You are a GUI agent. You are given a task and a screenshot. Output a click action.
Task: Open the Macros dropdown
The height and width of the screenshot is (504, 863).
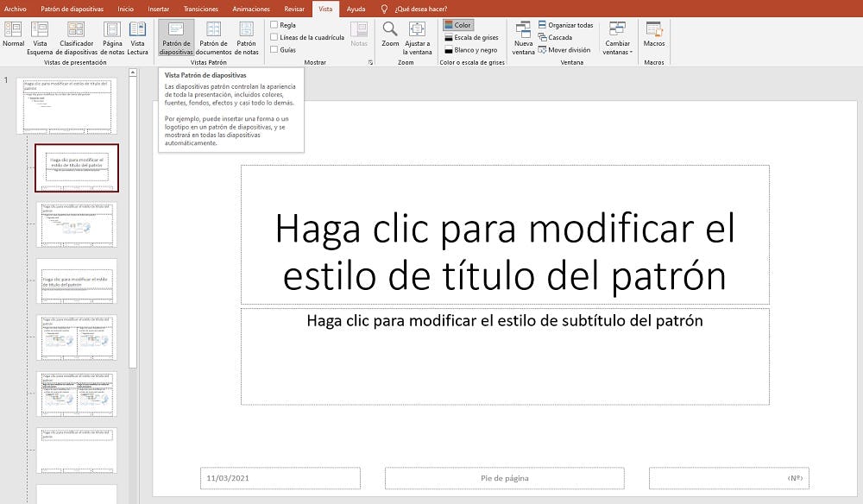coord(653,35)
